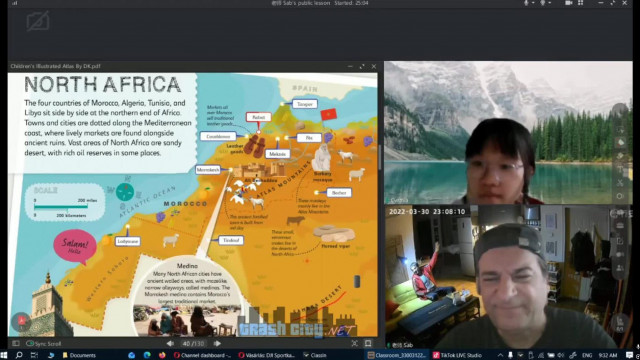Toggle the speaker icon in the top bar
The height and width of the screenshot is (360, 640).
click(543, 3)
